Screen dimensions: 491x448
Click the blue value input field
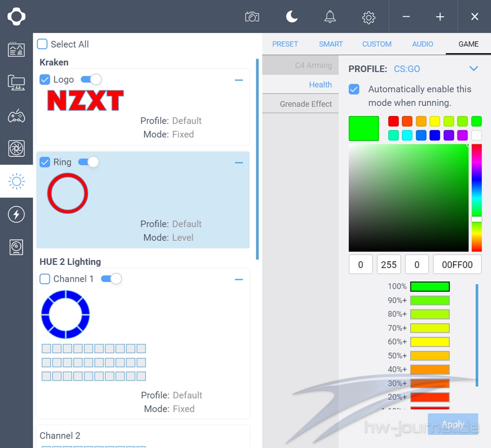[417, 264]
